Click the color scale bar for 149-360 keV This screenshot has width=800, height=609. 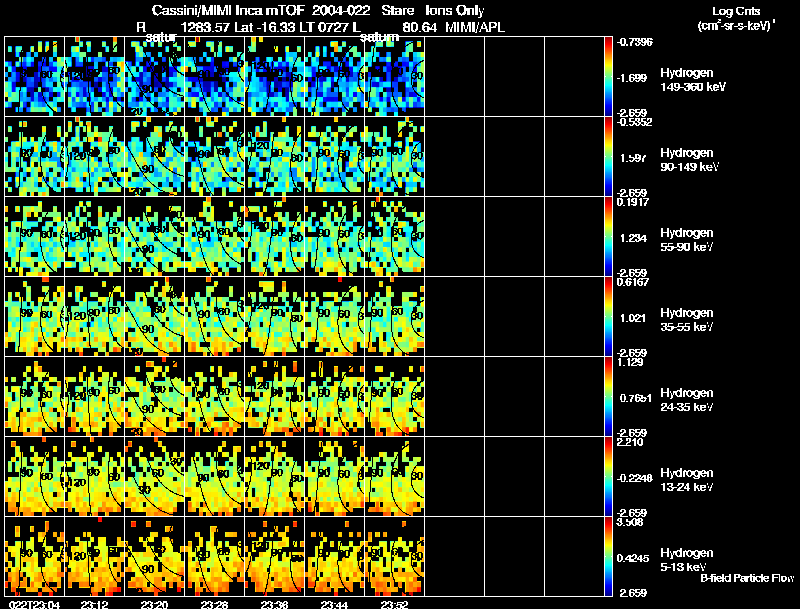(608, 77)
